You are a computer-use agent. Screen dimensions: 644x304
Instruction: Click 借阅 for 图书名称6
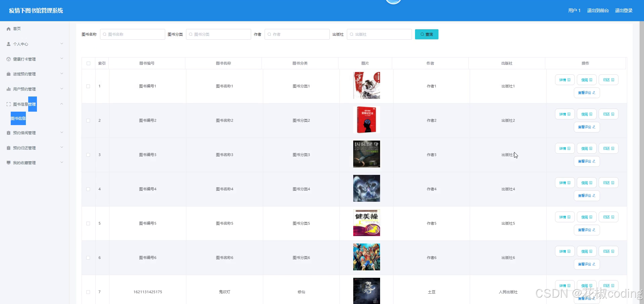click(587, 252)
